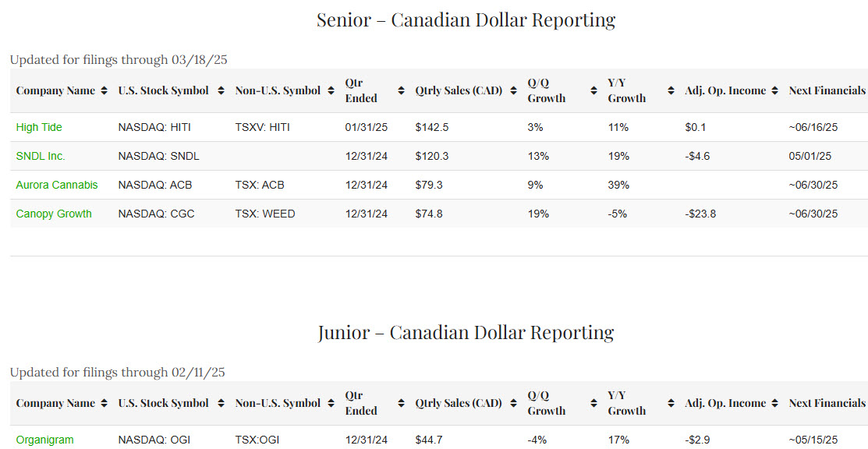Click U.S. Stock Symbol sort icon, Senior table
The width and height of the screenshot is (868, 449).
(221, 90)
